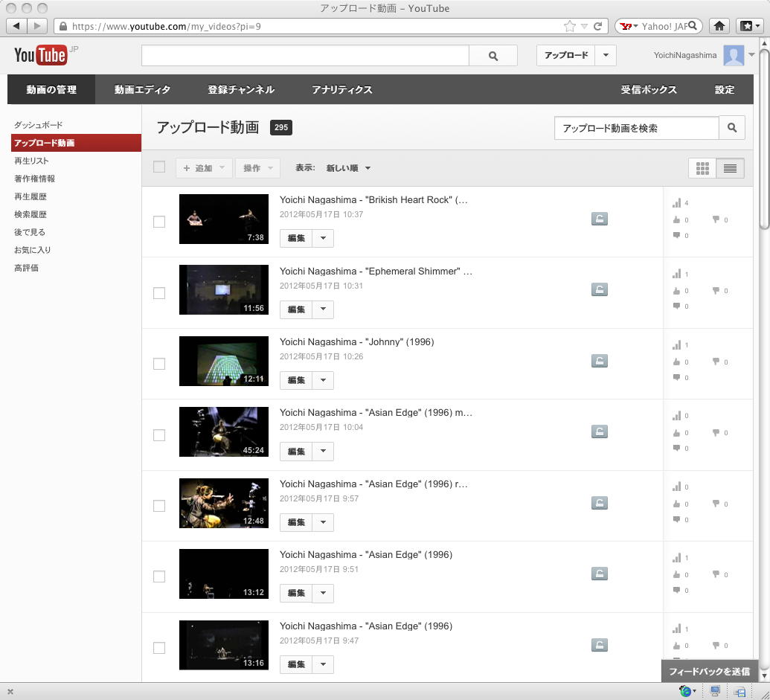Viewport: 770px width, 700px height.
Task: Open 後で見る in sidebar
Action: [x=30, y=232]
